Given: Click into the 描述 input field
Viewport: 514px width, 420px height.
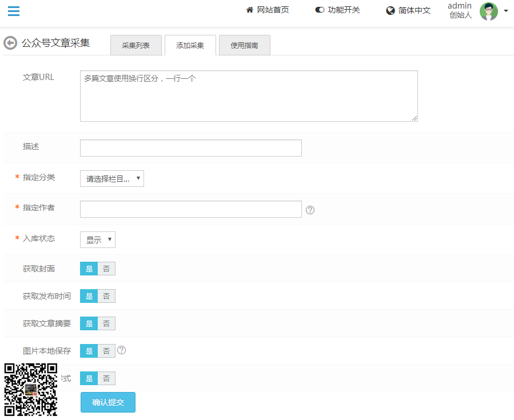Looking at the screenshot, I should click(190, 147).
